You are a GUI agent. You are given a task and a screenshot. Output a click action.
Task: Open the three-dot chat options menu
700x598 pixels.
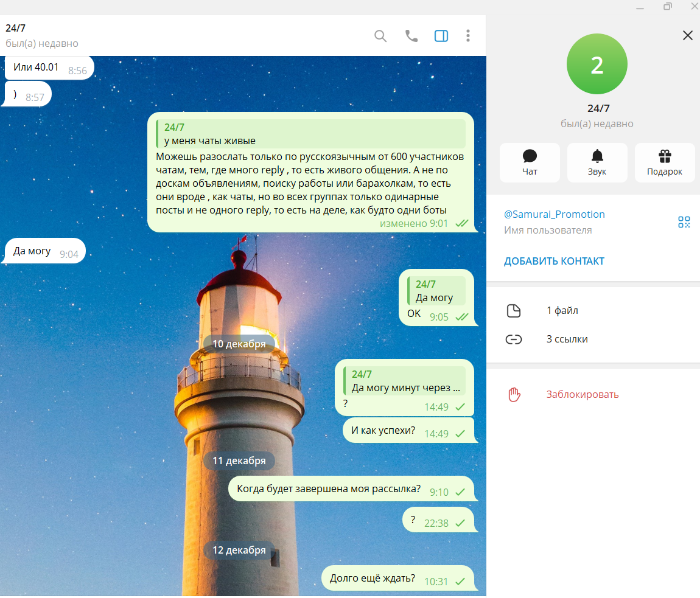(467, 36)
